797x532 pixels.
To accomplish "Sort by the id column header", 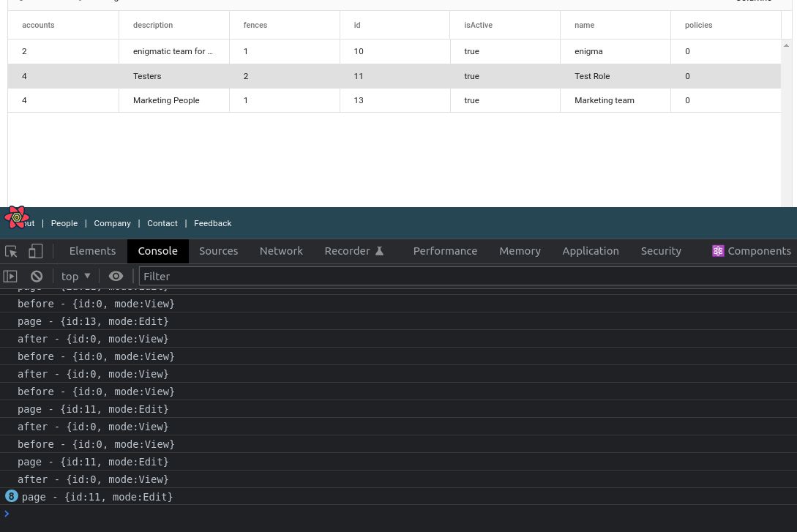I will pos(394,25).
